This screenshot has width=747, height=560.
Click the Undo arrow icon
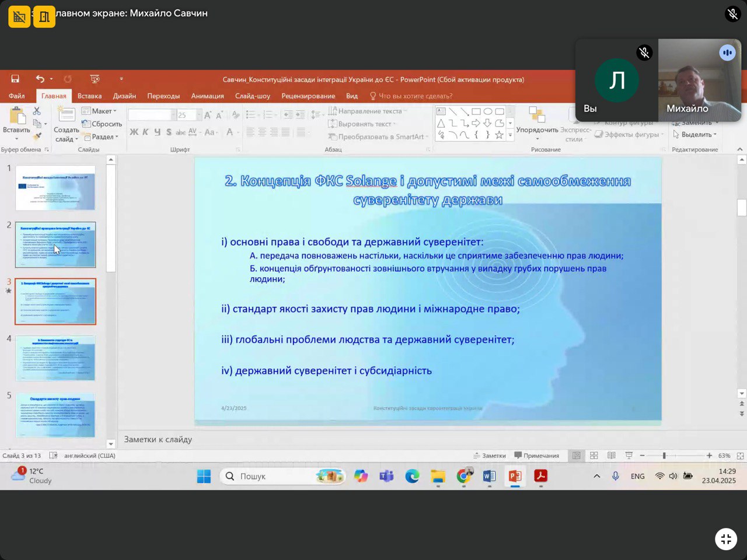(40, 79)
